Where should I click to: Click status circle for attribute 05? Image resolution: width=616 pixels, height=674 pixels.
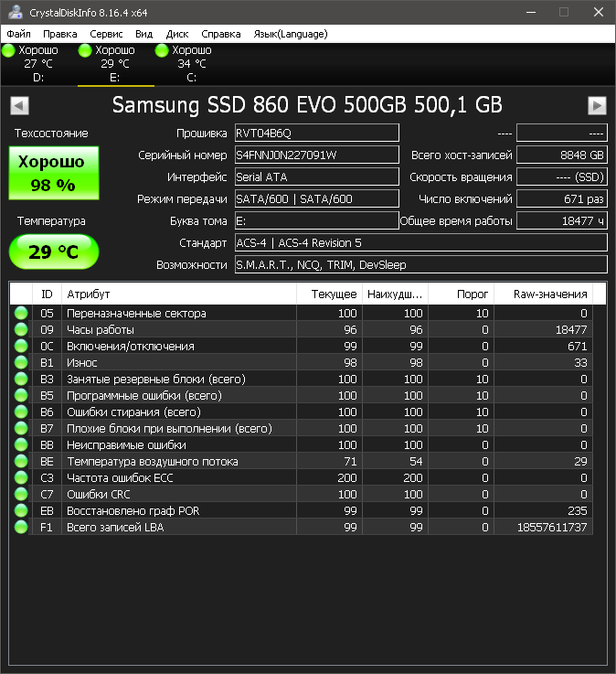click(x=21, y=313)
